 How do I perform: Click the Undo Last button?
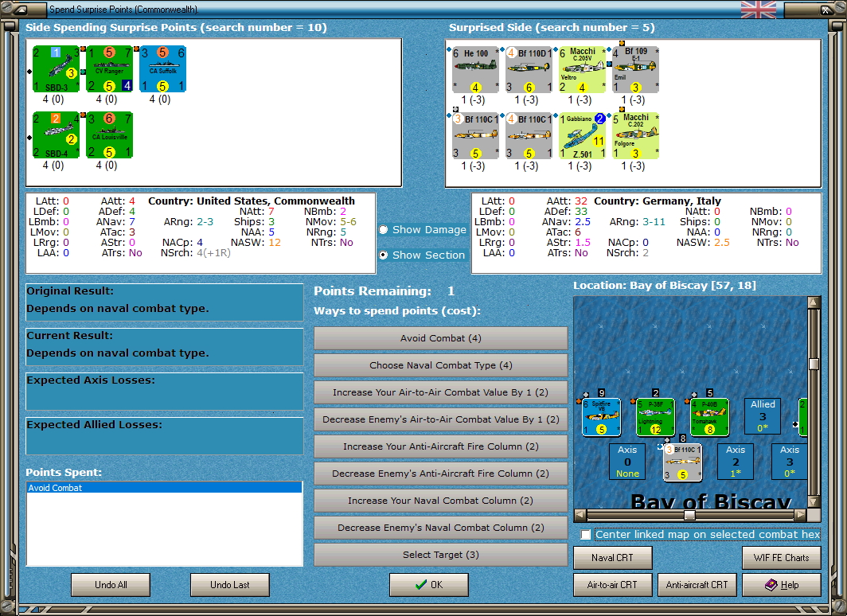point(230,585)
